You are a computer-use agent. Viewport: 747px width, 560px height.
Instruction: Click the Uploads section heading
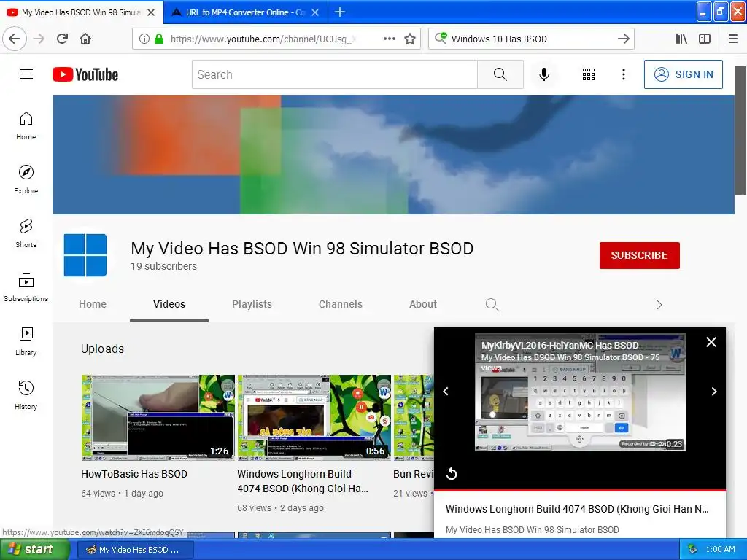click(102, 349)
